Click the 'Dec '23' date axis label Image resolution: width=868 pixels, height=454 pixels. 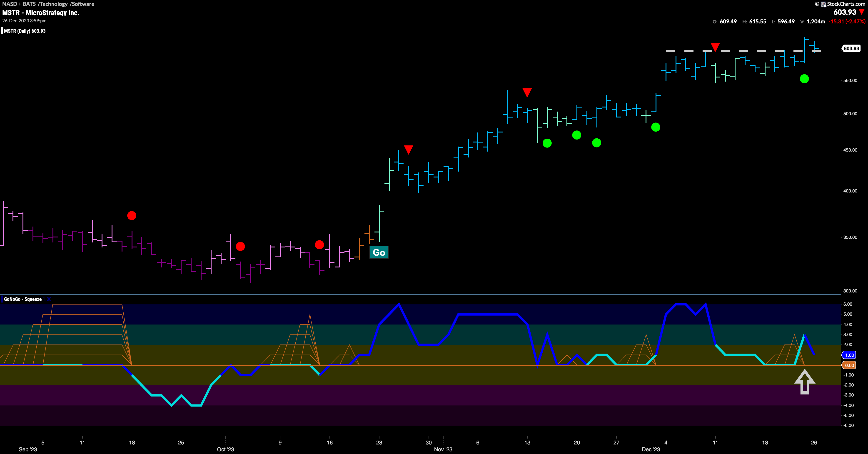coord(651,449)
